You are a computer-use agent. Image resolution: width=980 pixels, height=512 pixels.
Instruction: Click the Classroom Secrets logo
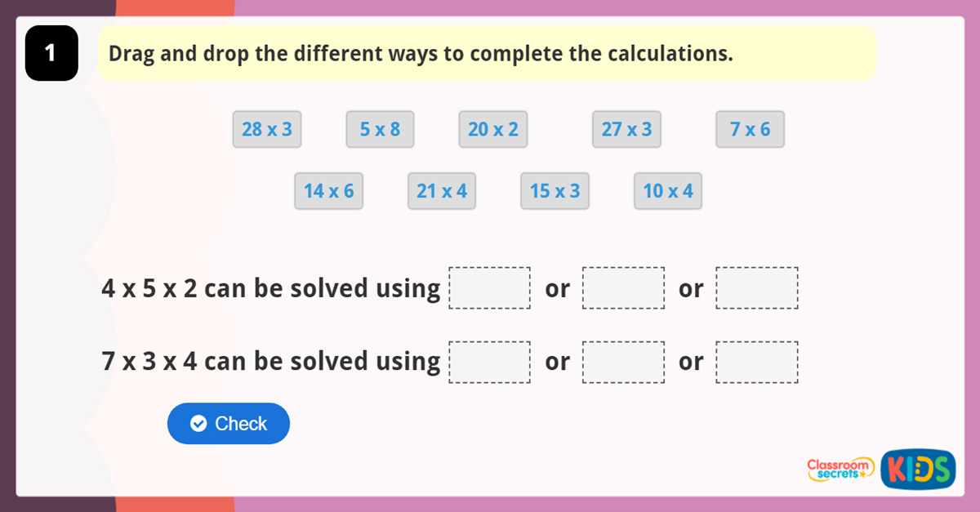tap(840, 469)
